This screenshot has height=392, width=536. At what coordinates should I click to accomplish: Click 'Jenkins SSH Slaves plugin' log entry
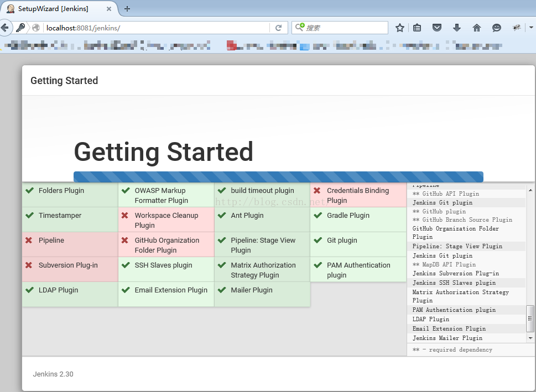[454, 283]
